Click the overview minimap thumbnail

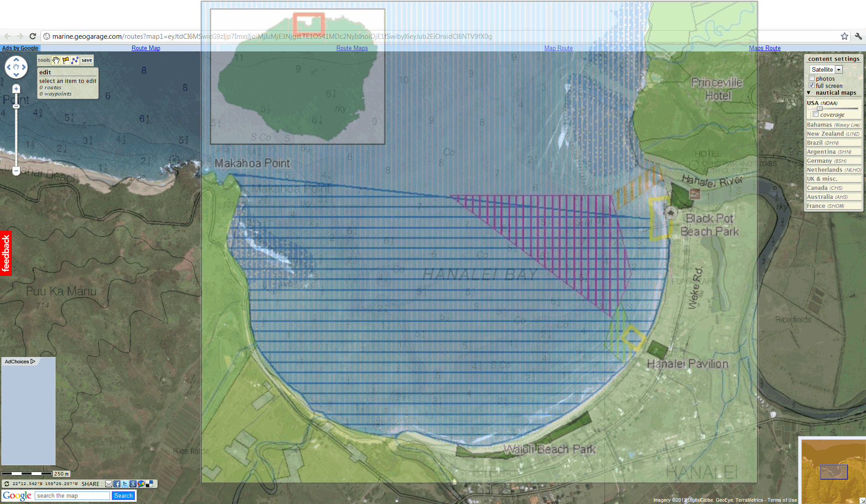pos(833,471)
